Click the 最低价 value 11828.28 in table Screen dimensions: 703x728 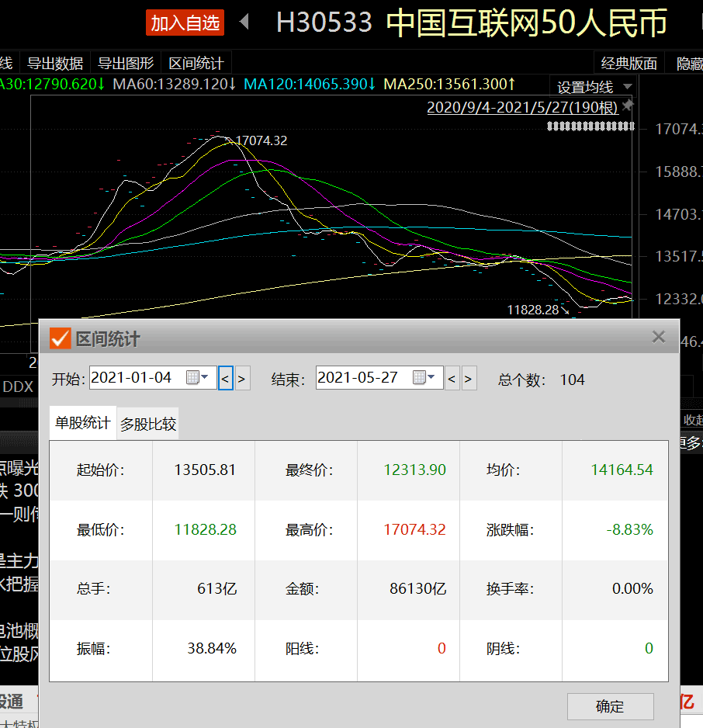pos(205,529)
